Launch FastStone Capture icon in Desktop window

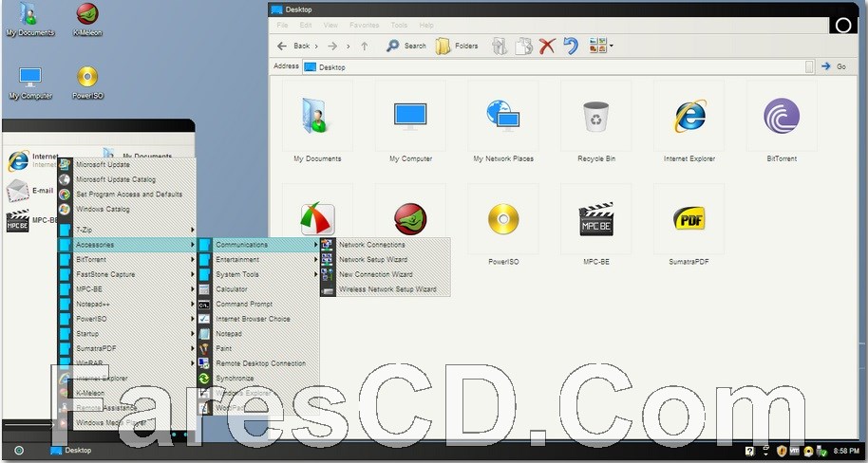[x=317, y=219]
